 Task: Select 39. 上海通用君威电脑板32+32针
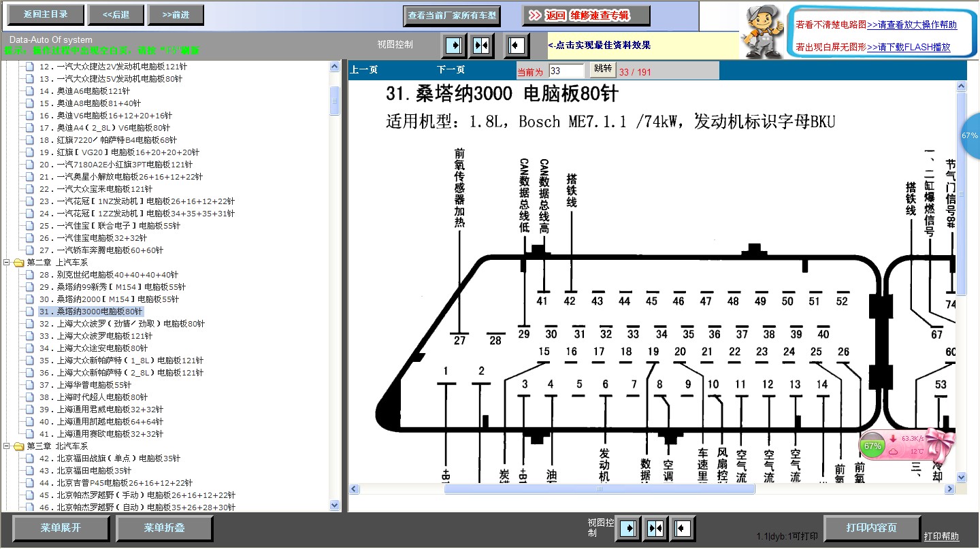pos(101,410)
